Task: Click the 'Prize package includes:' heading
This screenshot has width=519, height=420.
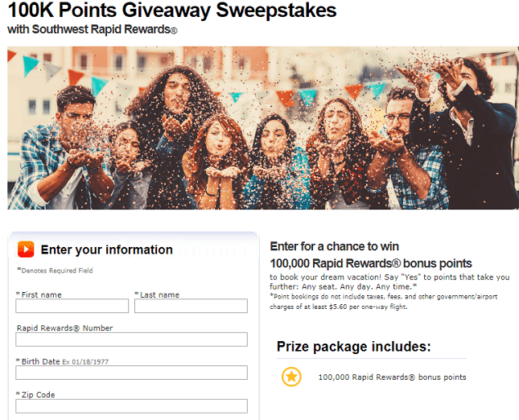Action: pos(354,347)
